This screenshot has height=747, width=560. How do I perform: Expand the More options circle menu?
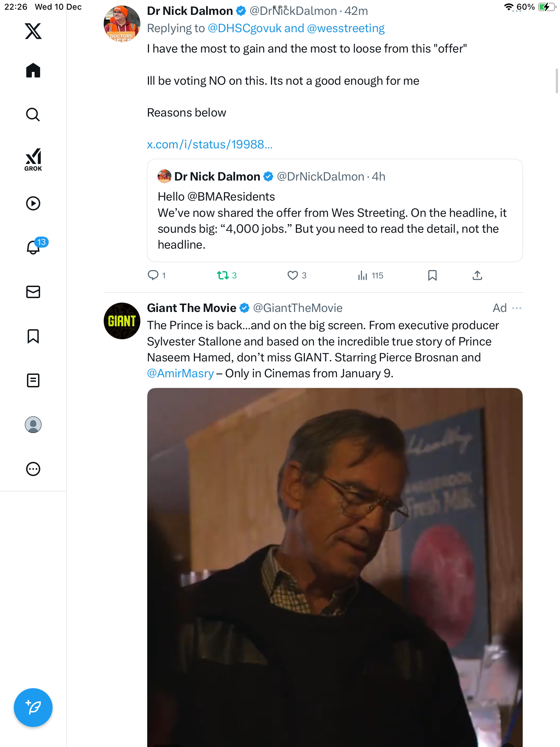[x=33, y=469]
